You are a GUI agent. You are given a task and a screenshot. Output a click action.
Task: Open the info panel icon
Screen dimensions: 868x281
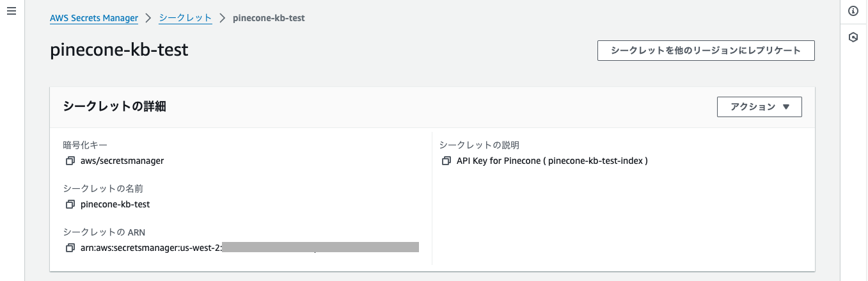coord(853,11)
